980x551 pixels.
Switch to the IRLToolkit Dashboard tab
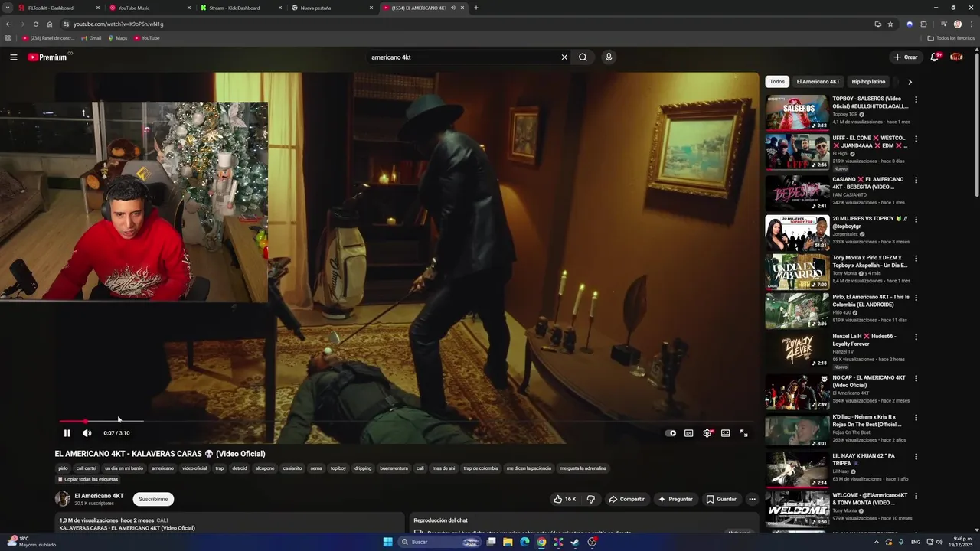(x=57, y=8)
